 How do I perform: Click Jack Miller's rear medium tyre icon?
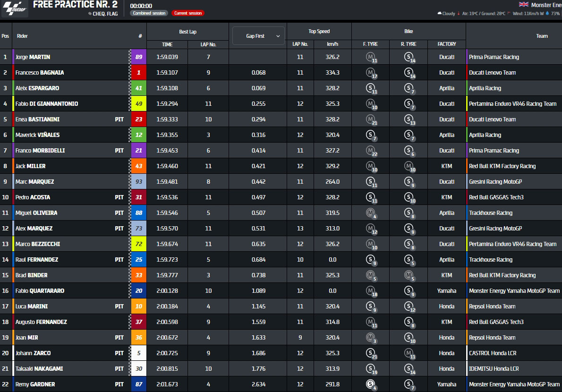409,166
